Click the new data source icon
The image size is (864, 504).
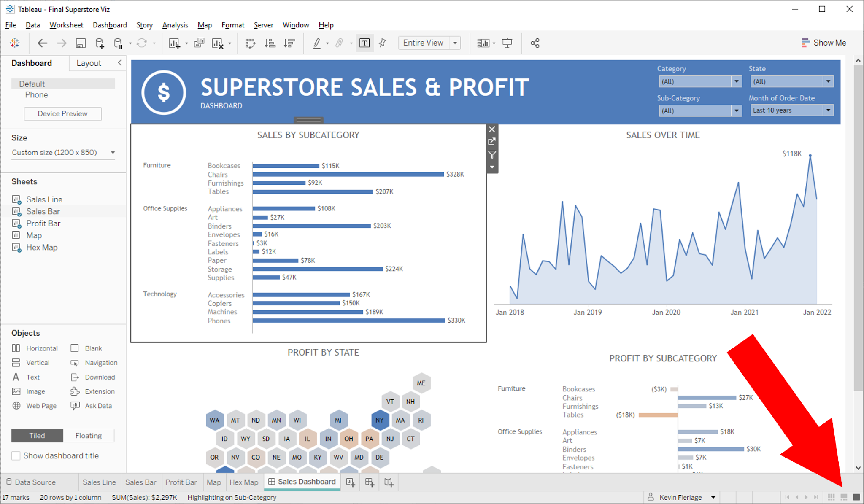[x=100, y=43]
